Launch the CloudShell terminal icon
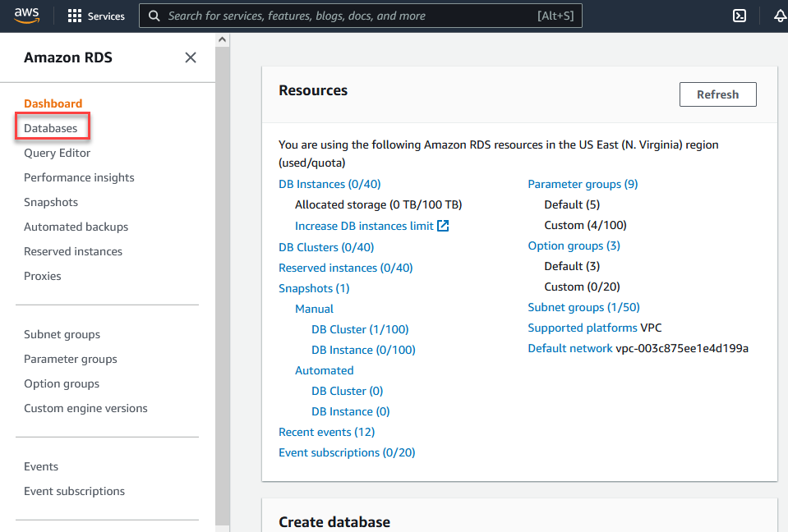 click(740, 16)
